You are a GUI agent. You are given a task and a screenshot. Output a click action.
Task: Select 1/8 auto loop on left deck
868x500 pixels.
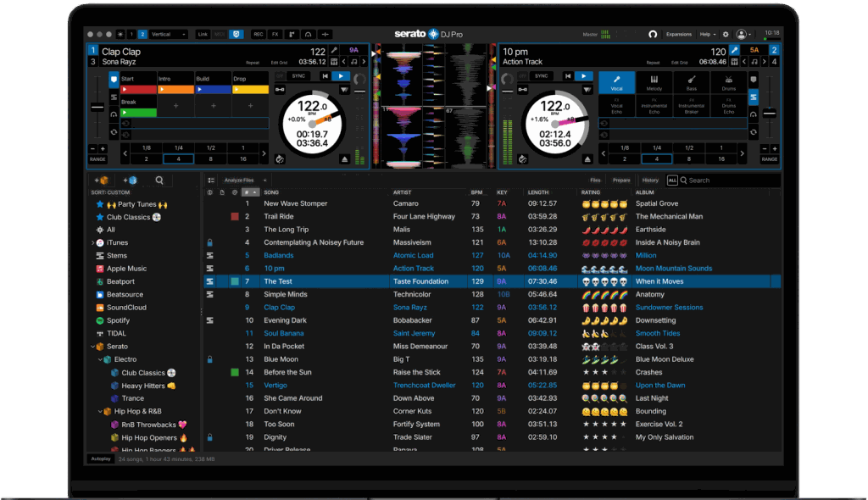tap(146, 148)
